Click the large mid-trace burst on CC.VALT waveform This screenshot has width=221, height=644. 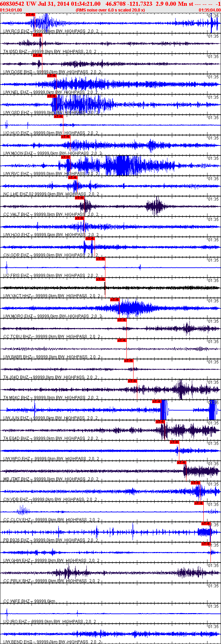[155, 207]
